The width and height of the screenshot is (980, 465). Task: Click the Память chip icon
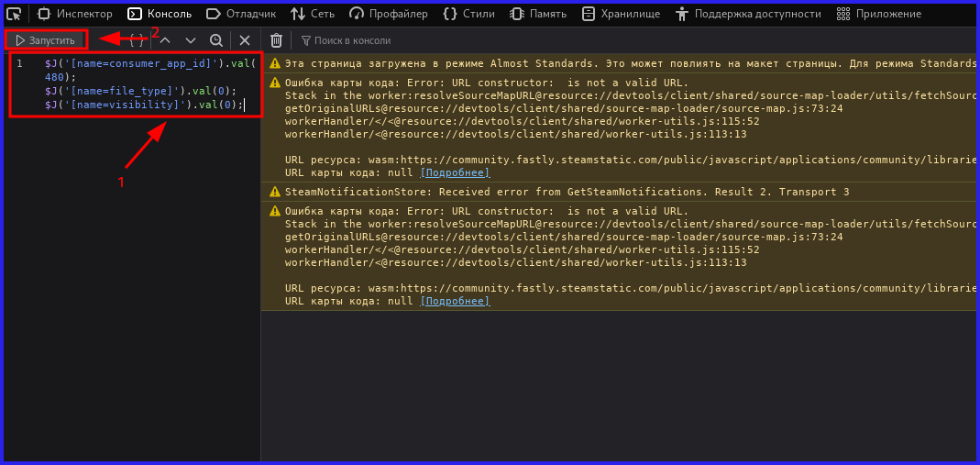[x=516, y=14]
